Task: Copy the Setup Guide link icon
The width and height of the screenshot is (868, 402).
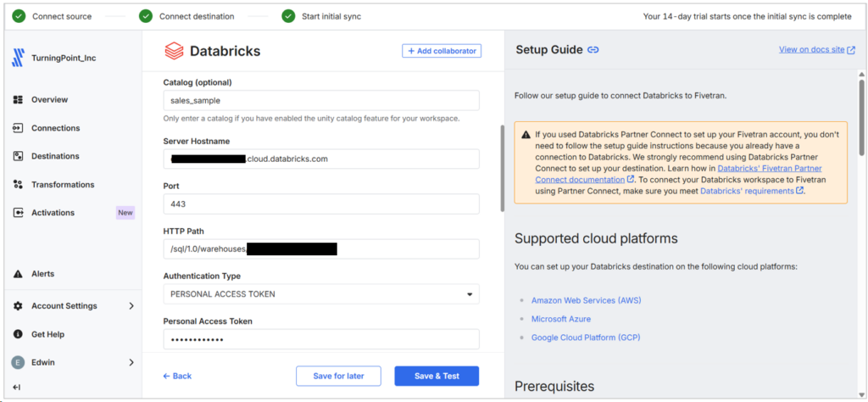Action: point(593,50)
